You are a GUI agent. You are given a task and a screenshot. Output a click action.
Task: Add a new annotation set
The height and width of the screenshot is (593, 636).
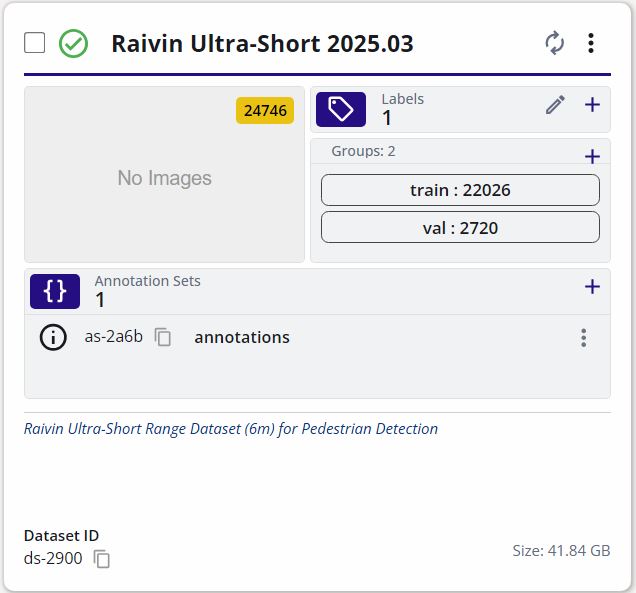click(x=592, y=287)
